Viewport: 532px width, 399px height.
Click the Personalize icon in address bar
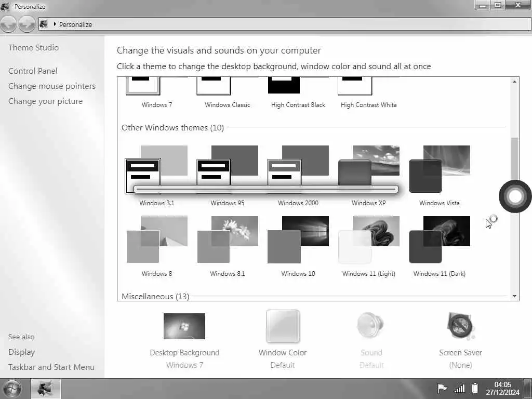coord(44,24)
